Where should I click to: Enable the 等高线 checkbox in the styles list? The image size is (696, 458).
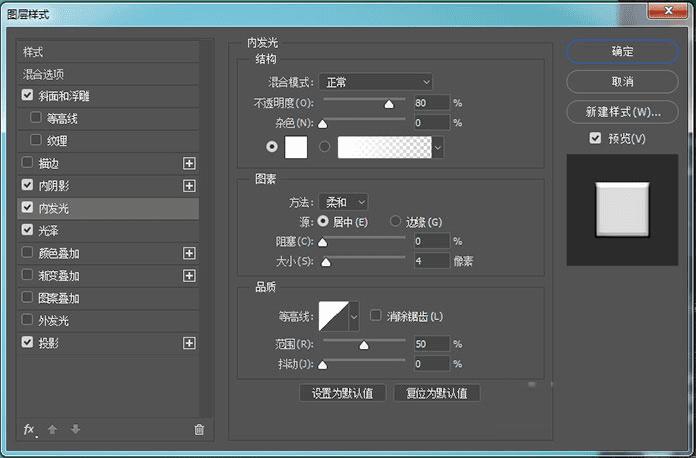36,118
